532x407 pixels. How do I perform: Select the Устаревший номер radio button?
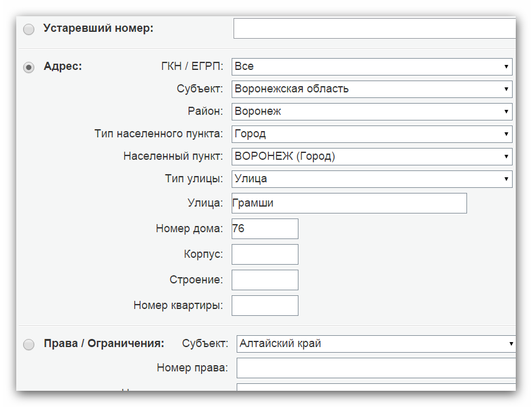click(x=29, y=29)
